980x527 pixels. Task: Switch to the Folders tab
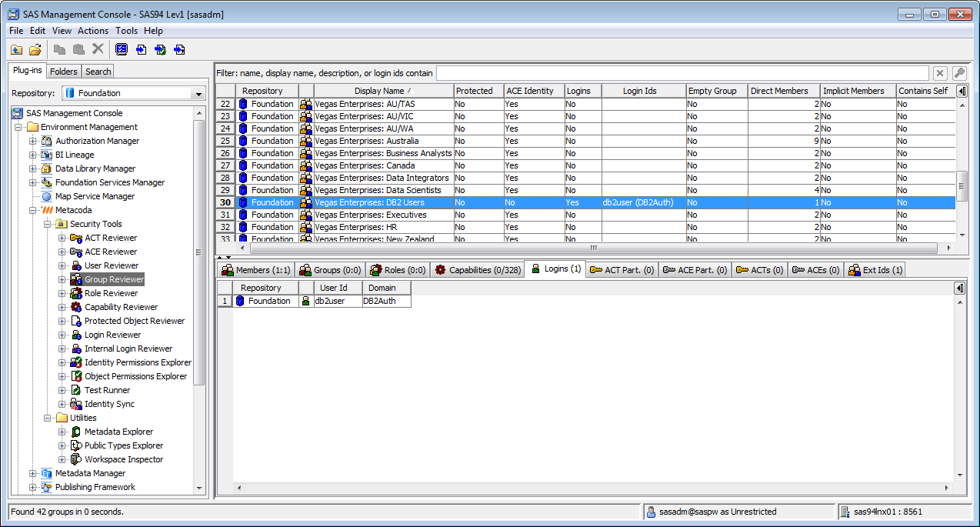point(64,72)
